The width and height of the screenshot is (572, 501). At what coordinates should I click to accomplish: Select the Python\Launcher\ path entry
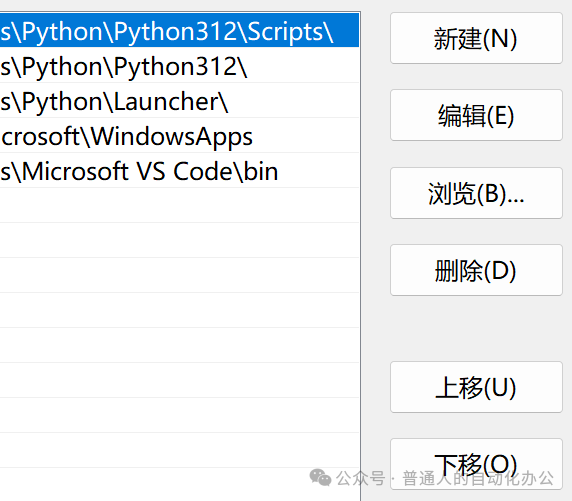tap(179, 100)
